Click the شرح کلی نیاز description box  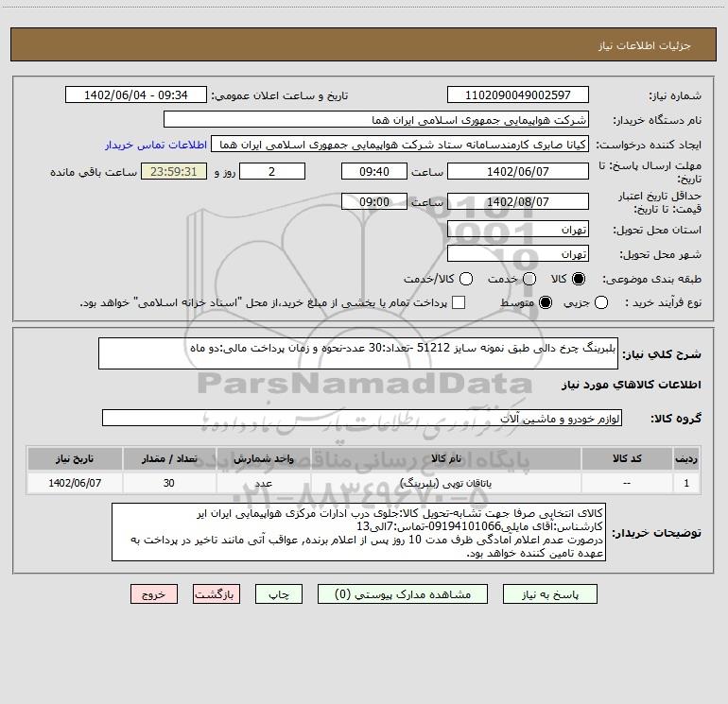pyautogui.click(x=358, y=353)
